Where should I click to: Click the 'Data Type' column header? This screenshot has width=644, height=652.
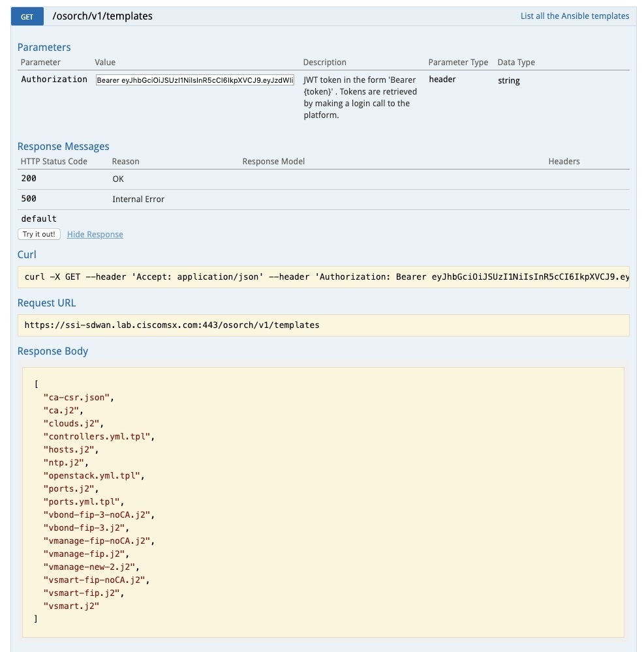(x=516, y=63)
